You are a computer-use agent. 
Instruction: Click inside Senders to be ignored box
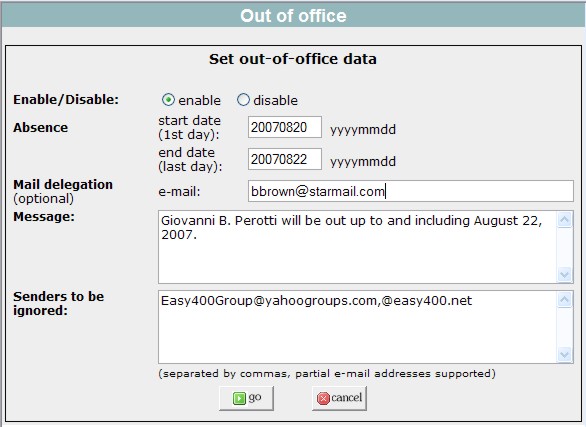(x=358, y=327)
